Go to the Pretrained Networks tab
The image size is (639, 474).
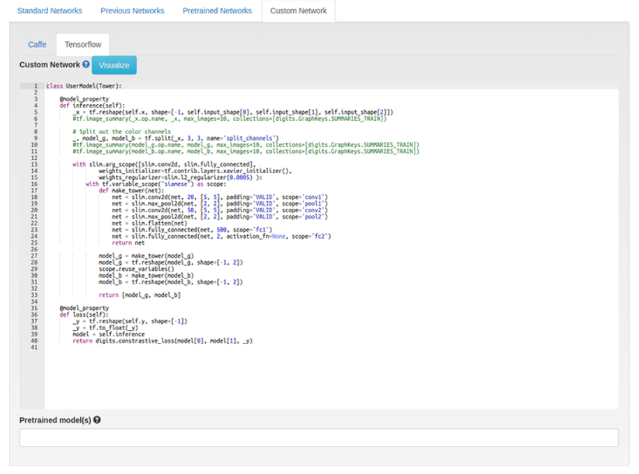click(217, 11)
